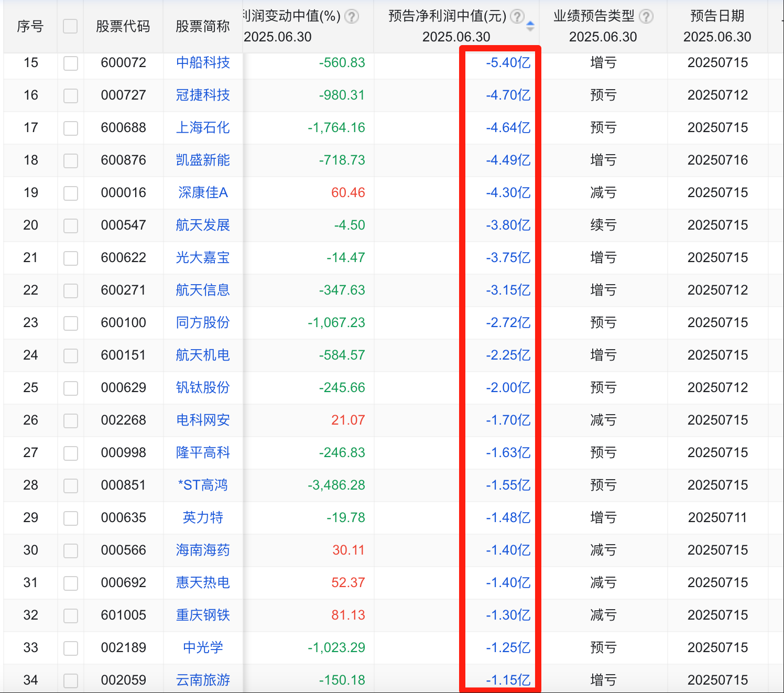
Task: Select checkbox for stock 000692
Action: click(71, 583)
